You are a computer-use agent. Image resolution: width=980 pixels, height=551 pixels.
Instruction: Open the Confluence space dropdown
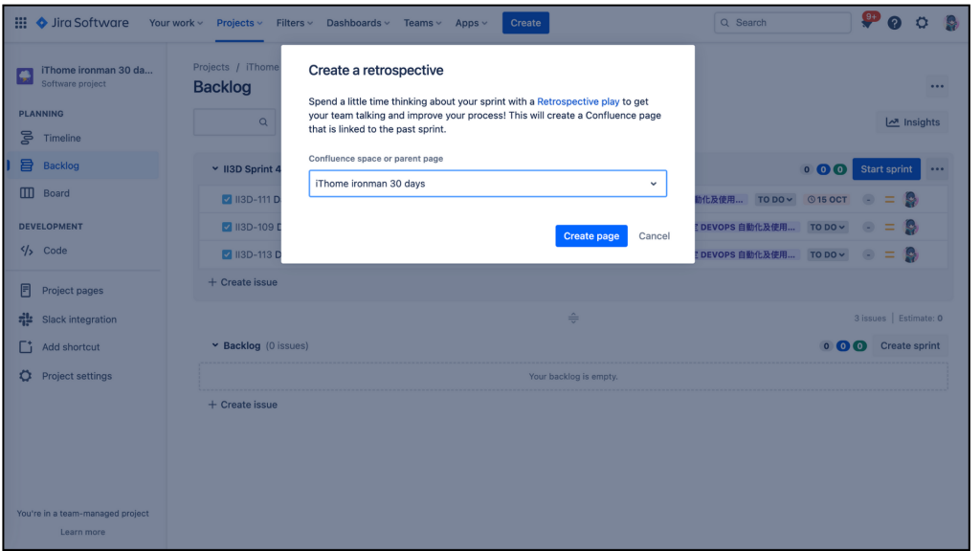click(487, 184)
